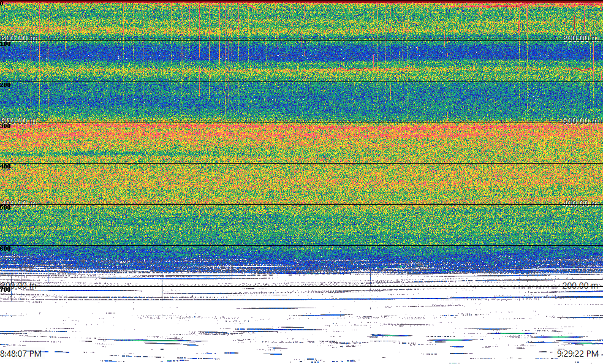Select the left-side 200.00 m range label
The height and width of the screenshot is (364, 603).
pyautogui.click(x=18, y=286)
